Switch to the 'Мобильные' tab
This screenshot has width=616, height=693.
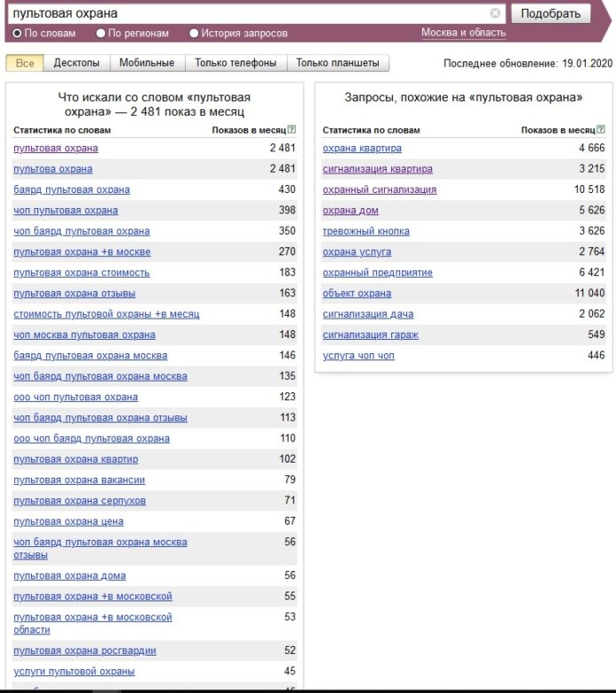pyautogui.click(x=147, y=63)
